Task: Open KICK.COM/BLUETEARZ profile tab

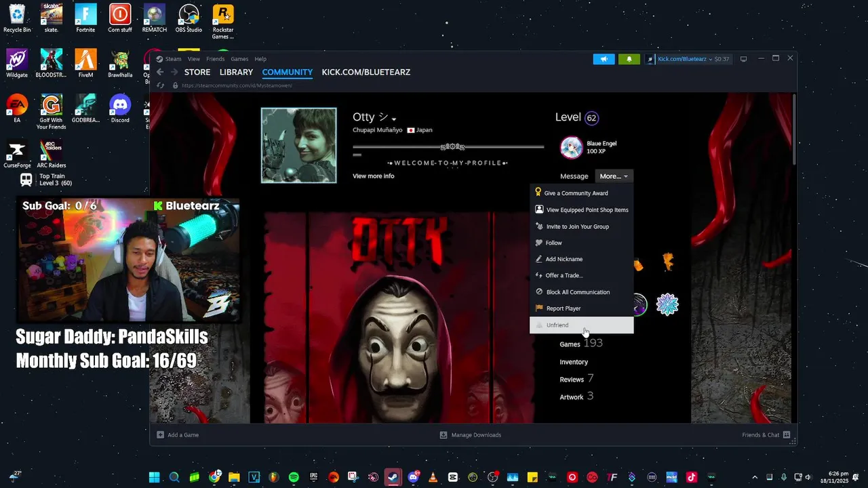Action: [366, 72]
